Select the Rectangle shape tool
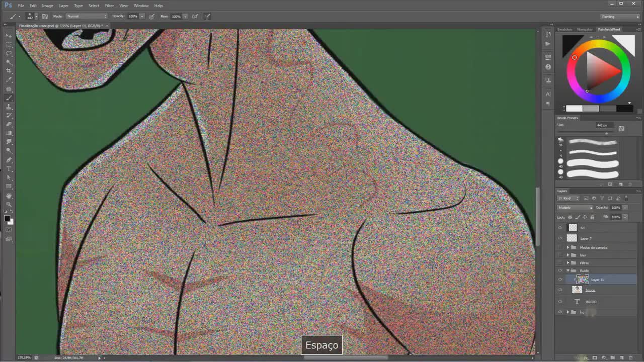This screenshot has width=644, height=362. click(x=9, y=187)
